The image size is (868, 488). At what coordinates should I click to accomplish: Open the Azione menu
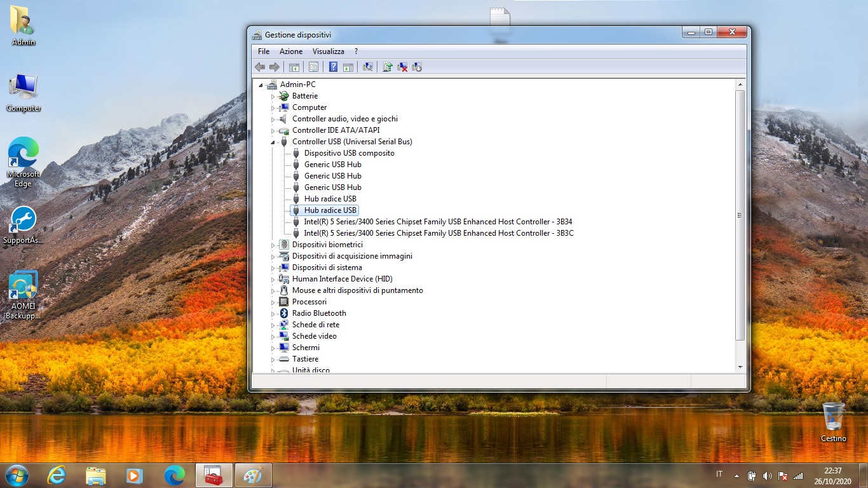point(291,51)
